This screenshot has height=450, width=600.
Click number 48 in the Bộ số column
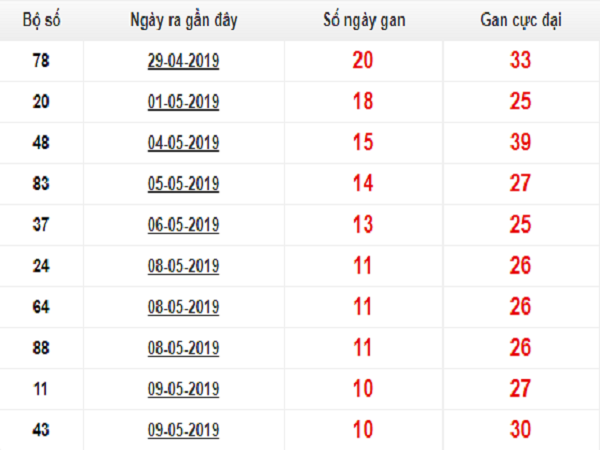click(41, 143)
